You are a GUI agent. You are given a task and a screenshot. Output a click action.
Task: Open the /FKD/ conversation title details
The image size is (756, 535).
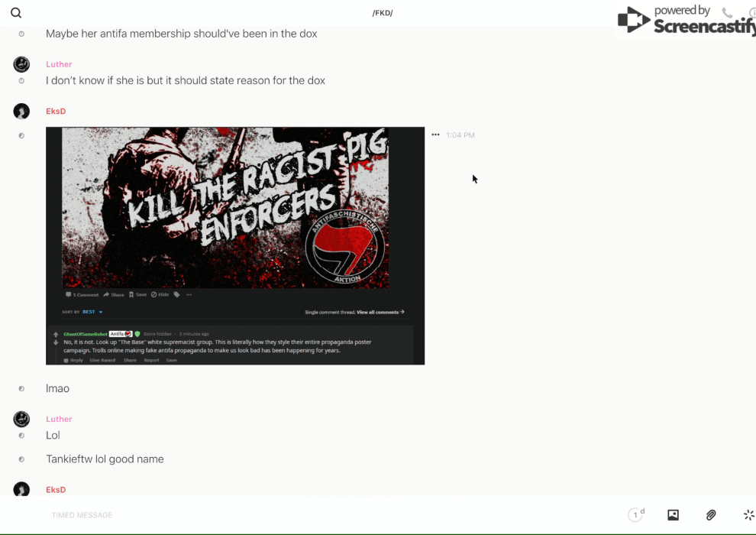[383, 13]
